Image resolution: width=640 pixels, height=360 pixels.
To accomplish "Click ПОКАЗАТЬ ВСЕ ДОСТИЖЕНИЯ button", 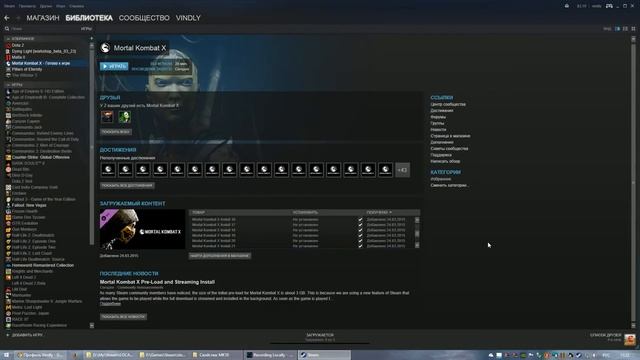I will (127, 185).
